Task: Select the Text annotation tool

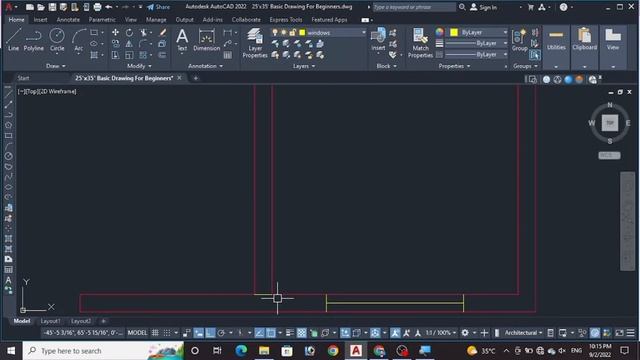Action: tap(182, 40)
